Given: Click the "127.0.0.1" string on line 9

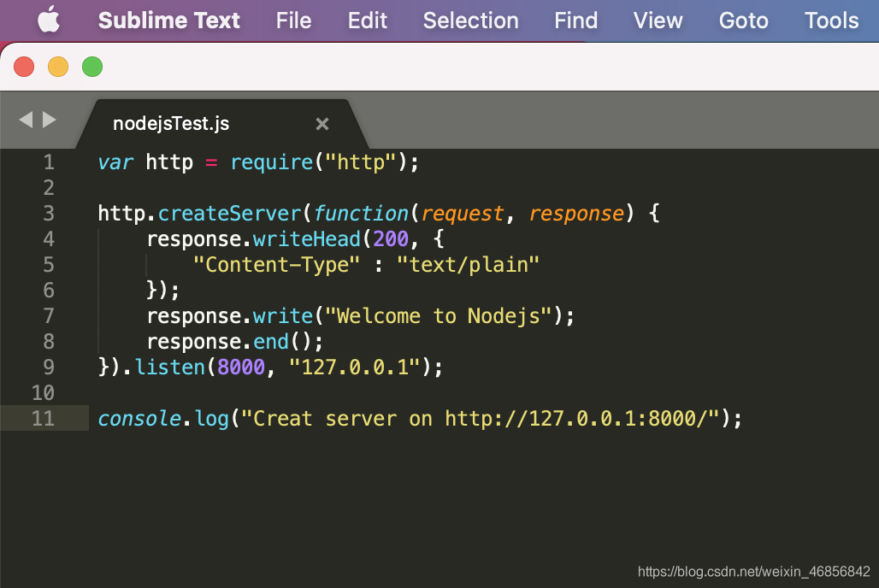Looking at the screenshot, I should [x=354, y=367].
